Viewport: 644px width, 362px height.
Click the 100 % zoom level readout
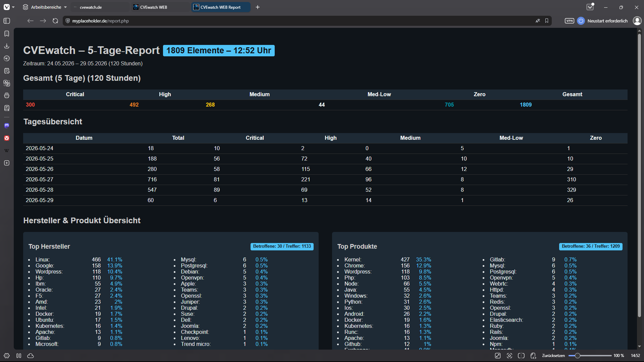coord(619,356)
